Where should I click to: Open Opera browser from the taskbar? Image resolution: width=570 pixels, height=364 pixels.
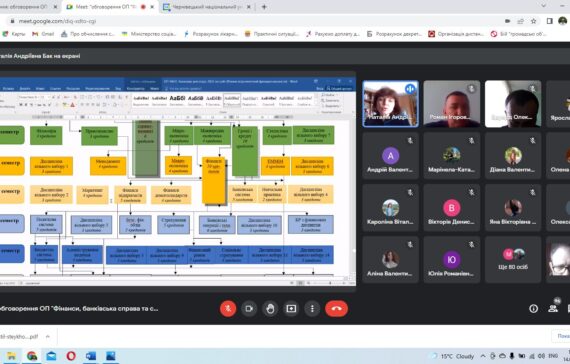71,356
